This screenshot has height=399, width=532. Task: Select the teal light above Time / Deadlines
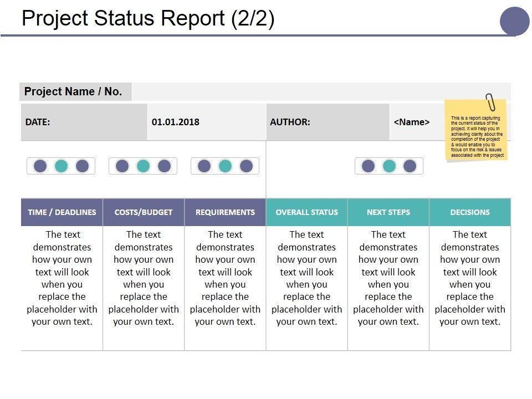click(62, 166)
